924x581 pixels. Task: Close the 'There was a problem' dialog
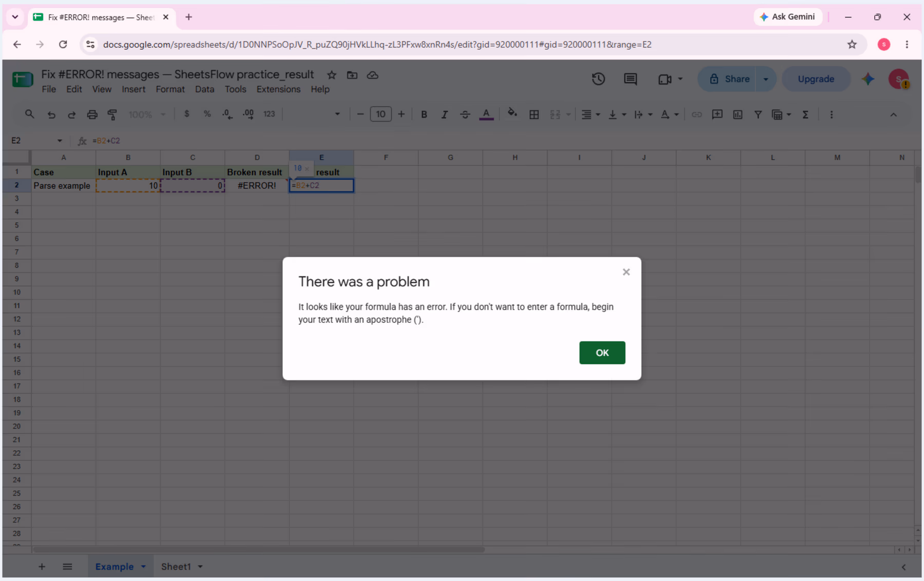pos(626,272)
